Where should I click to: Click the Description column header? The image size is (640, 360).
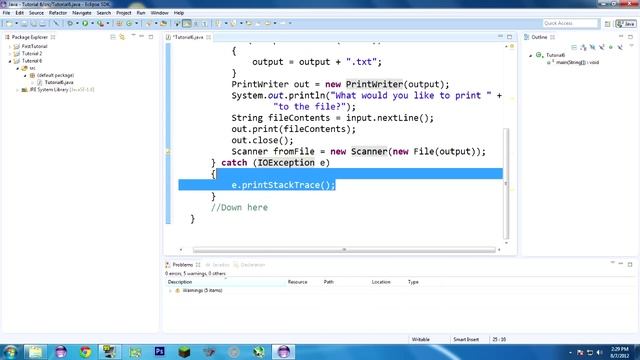pos(226,282)
